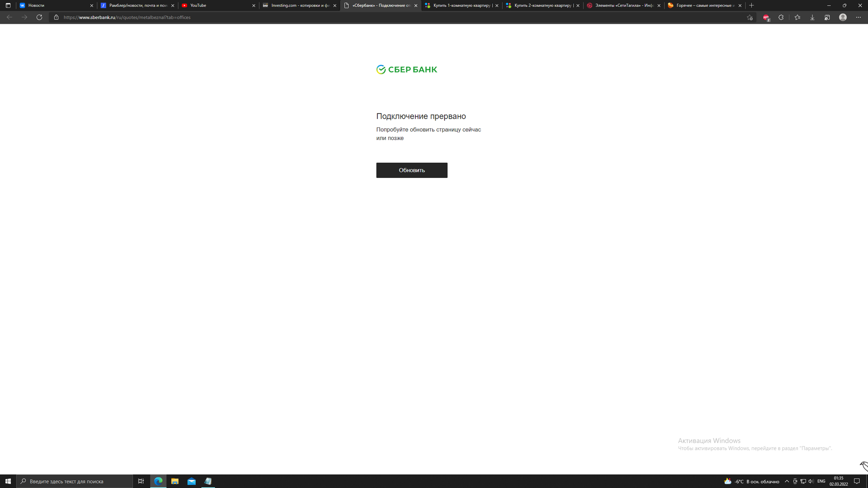Open Task View in taskbar
The image size is (868, 488).
tap(141, 481)
